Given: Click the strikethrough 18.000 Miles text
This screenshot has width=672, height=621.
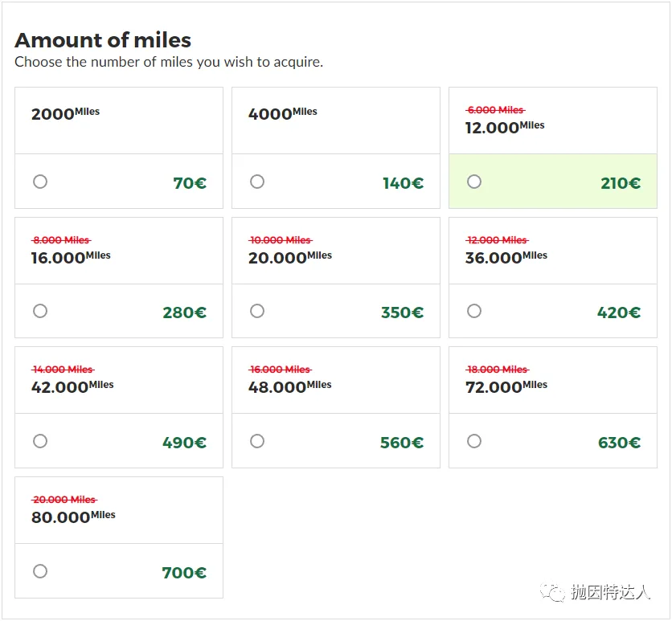Looking at the screenshot, I should pos(497,370).
